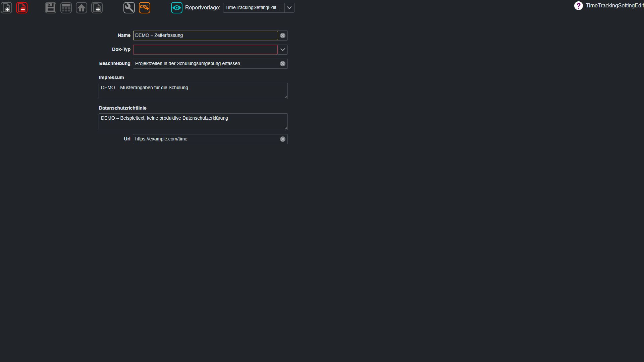Open settings via wrench icon

tap(129, 8)
